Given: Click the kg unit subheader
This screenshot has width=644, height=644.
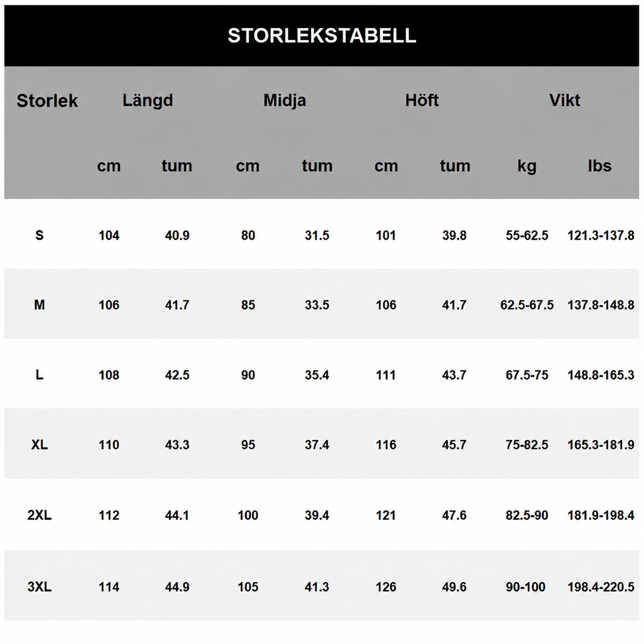Looking at the screenshot, I should click(527, 166).
